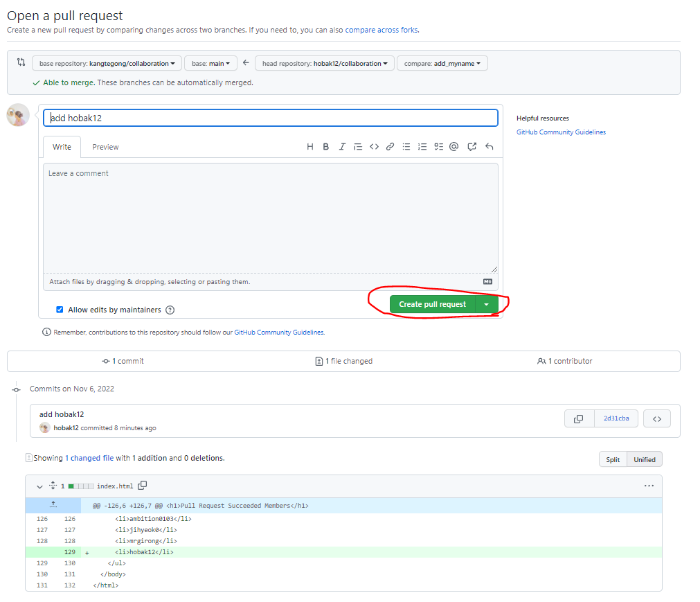The image size is (700, 602).
Task: Open the 1 commit tab
Action: point(123,362)
